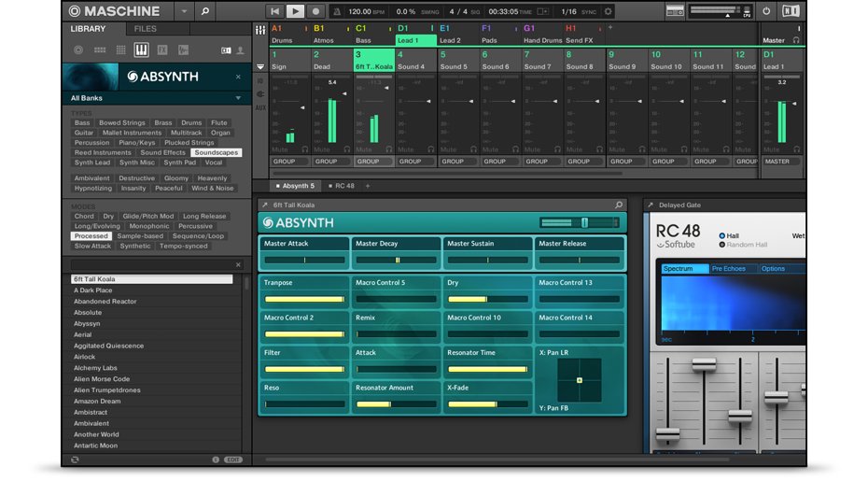Viewport: 868px width, 495px height.
Task: Toggle the audio engine power button
Action: click(766, 11)
